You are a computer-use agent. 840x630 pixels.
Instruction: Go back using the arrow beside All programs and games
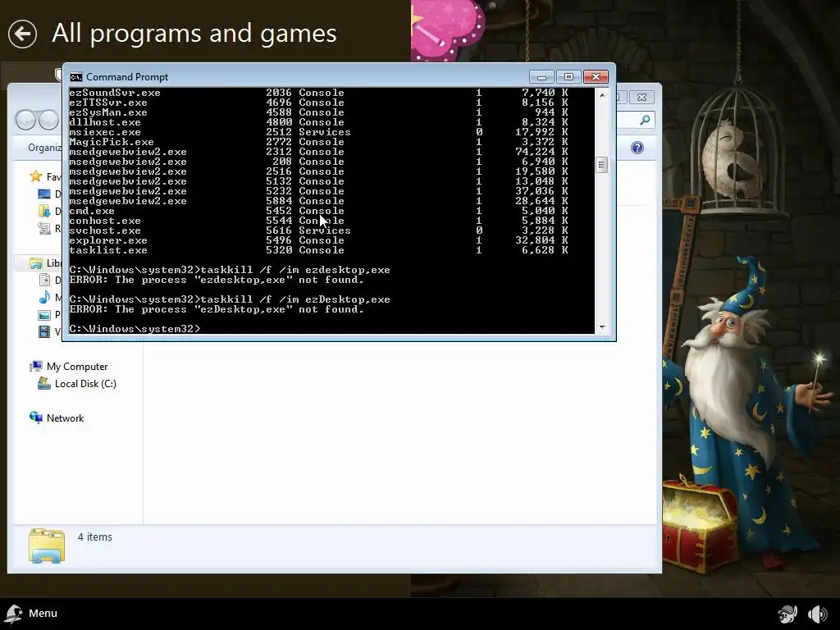click(22, 34)
